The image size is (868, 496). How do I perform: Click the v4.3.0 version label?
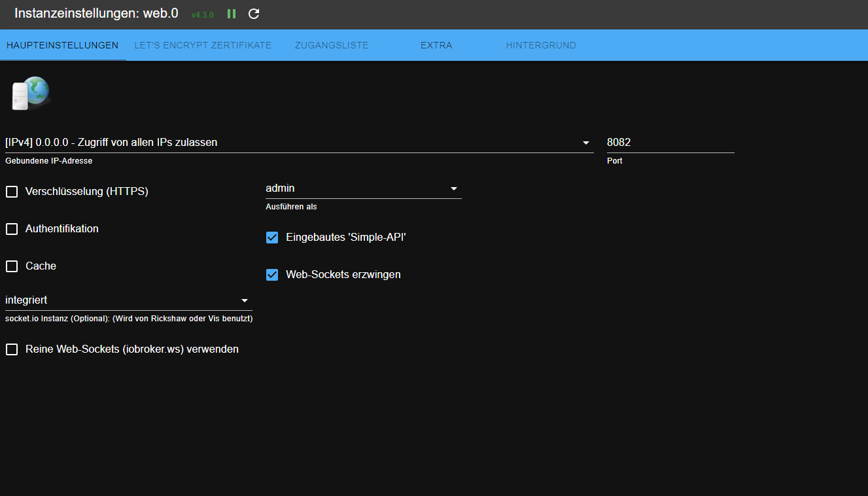point(203,14)
